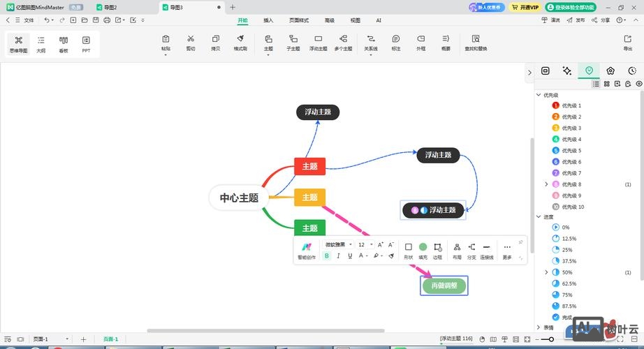Insert a 子主题 subtopic

[293, 43]
